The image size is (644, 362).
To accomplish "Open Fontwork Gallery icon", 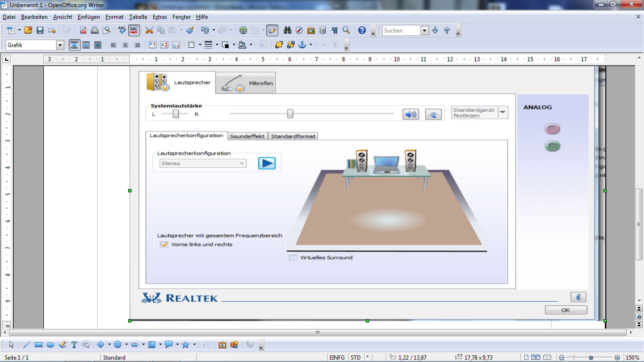I will click(223, 345).
